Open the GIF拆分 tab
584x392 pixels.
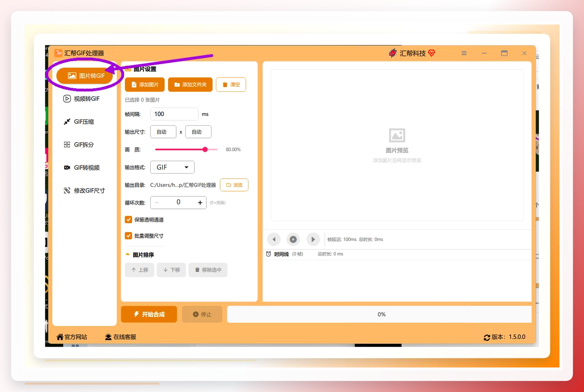click(79, 145)
